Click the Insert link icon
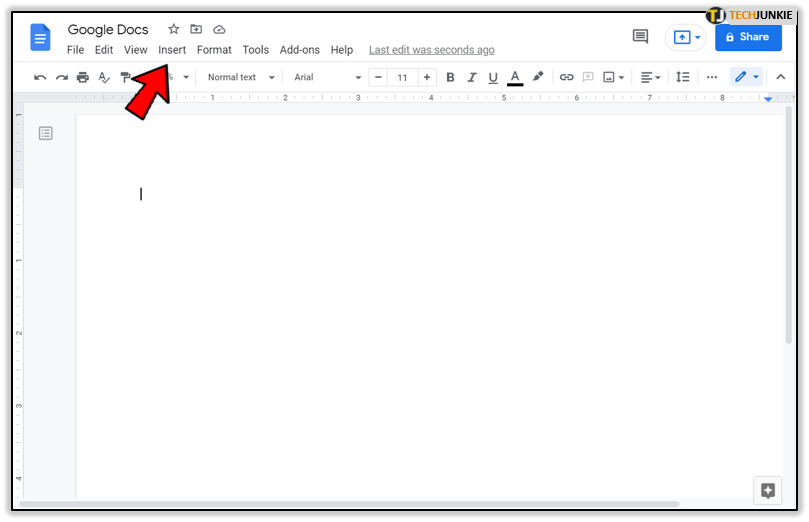The height and width of the screenshot is (522, 809). [566, 77]
